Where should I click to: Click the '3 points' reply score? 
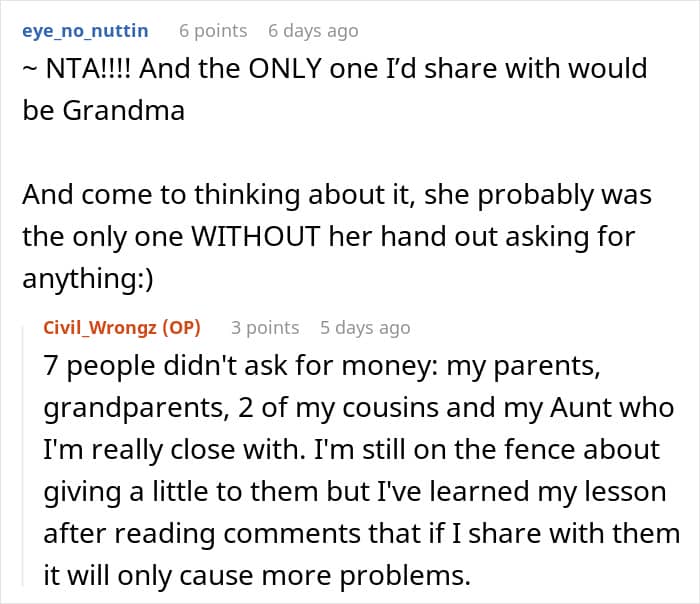click(x=265, y=327)
